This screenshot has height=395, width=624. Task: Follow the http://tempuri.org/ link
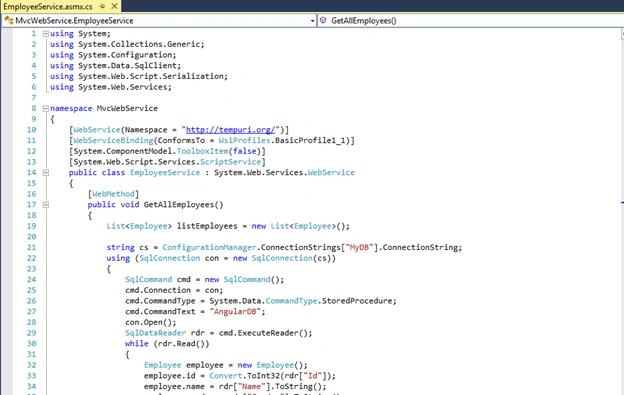click(230, 130)
